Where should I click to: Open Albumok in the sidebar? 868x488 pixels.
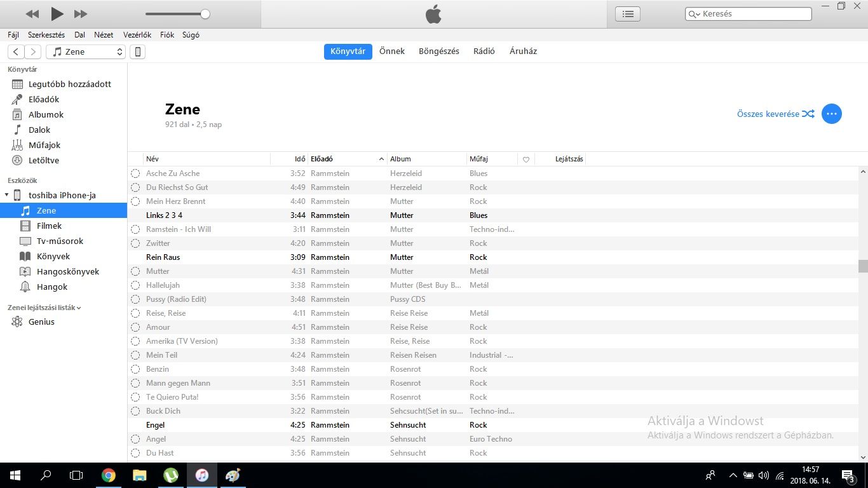pos(64,114)
